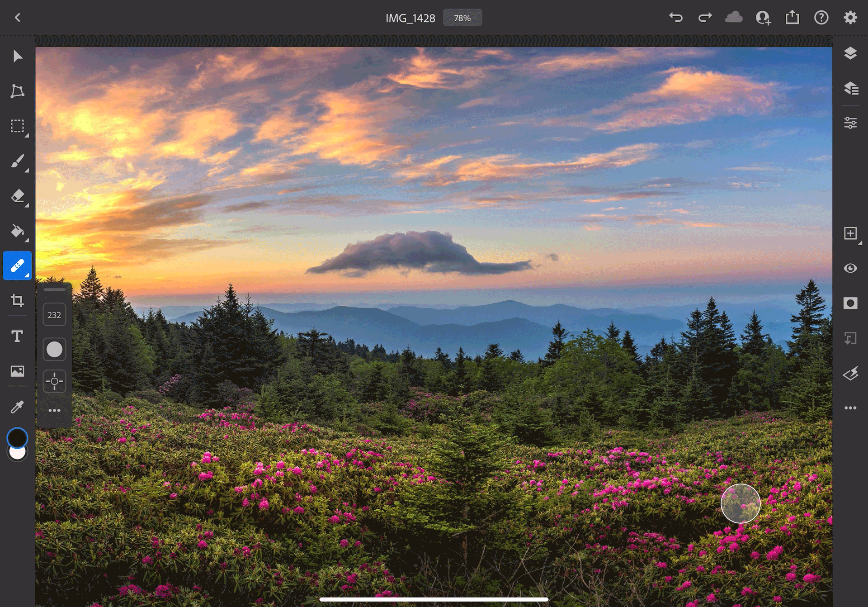Image resolution: width=868 pixels, height=607 pixels.
Task: Toggle the compact Layers view
Action: click(850, 53)
